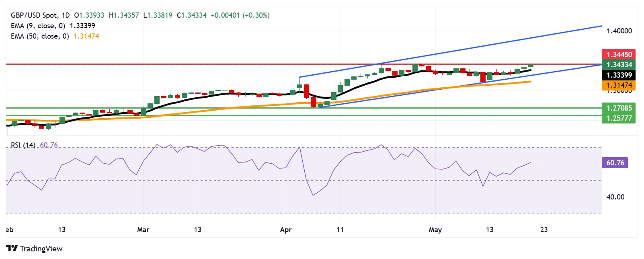This screenshot has height=259, width=644.
Task: Click the 1.40000 price axis label
Action: [x=619, y=31]
